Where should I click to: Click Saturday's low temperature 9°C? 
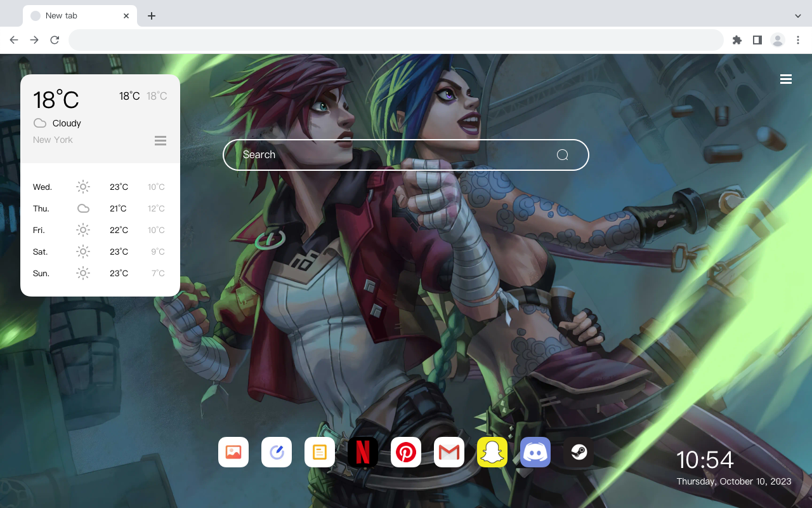(x=158, y=251)
